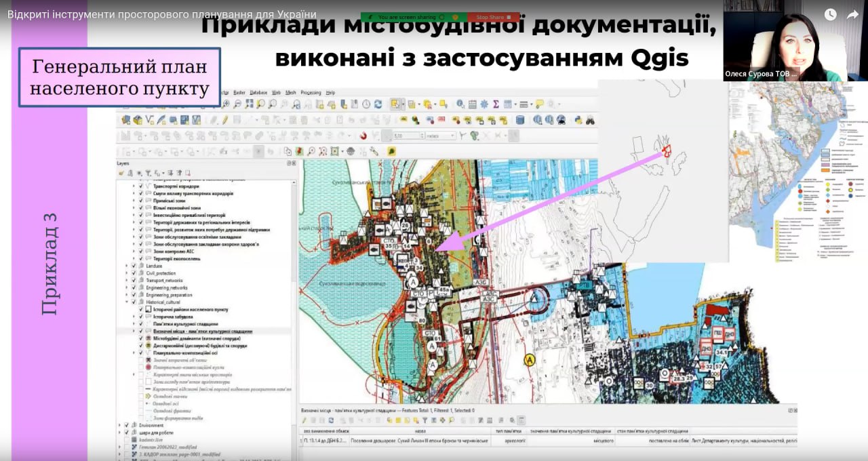This screenshot has width=868, height=461.
Task: Uncheck the Landuse group checkbox
Action: (134, 266)
